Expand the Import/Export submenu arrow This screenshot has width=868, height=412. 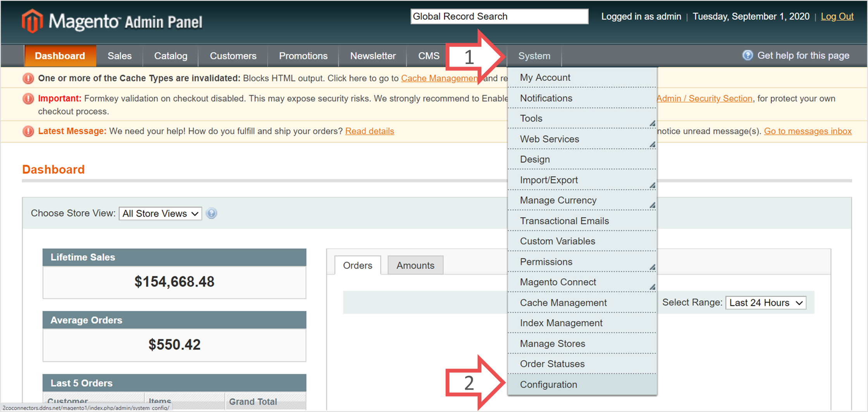tap(653, 185)
